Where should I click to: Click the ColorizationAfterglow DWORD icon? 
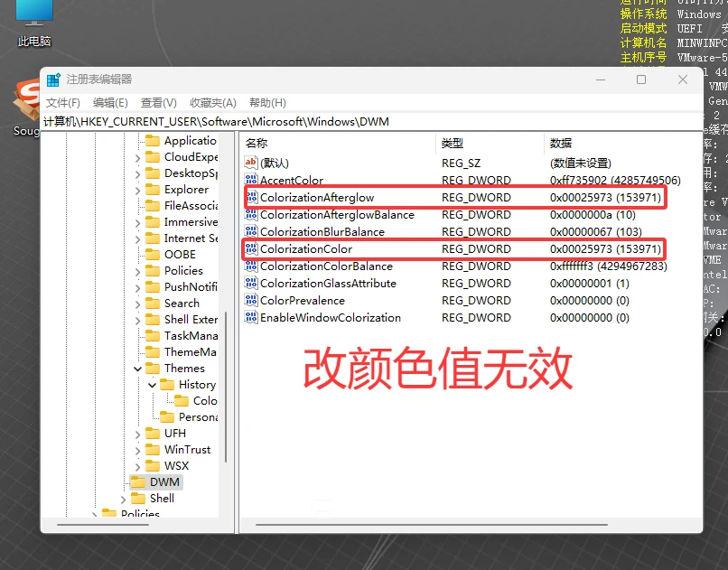tap(251, 197)
